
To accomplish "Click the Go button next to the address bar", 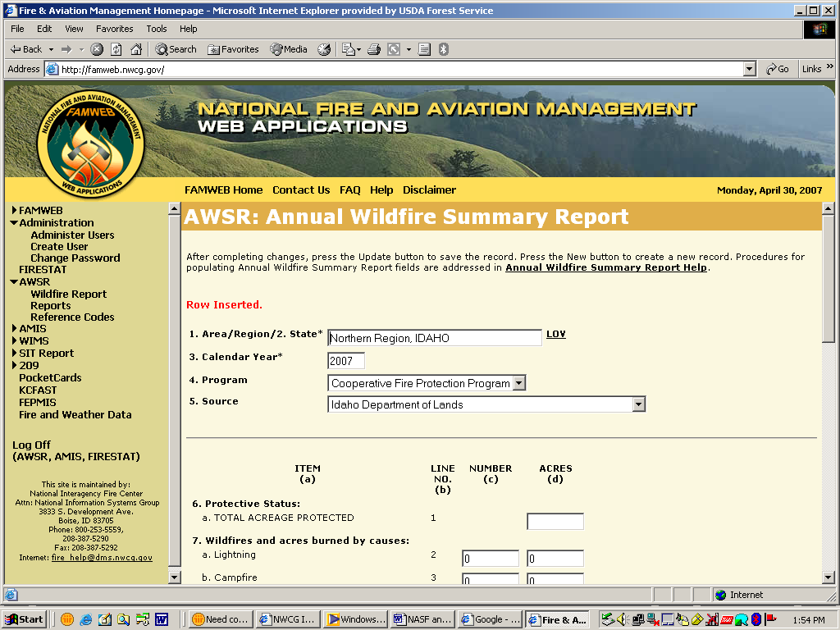I will [x=778, y=69].
